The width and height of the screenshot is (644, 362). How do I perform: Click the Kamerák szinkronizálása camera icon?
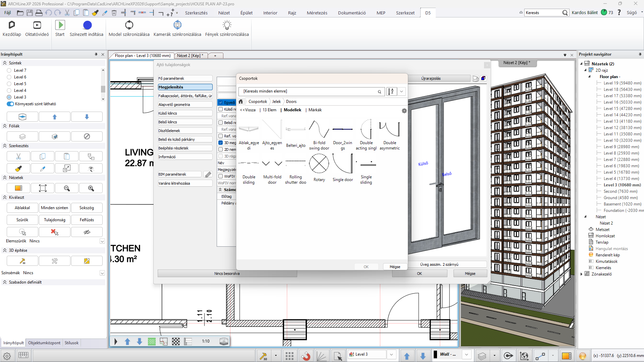coord(177,25)
